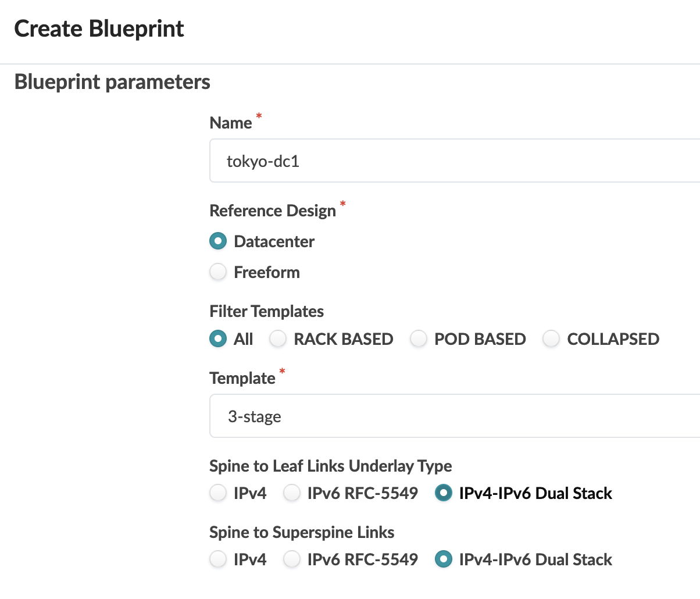Image resolution: width=700 pixels, height=599 pixels.
Task: Click the Spine to Leaf Links Underlay Type label
Action: 330,466
